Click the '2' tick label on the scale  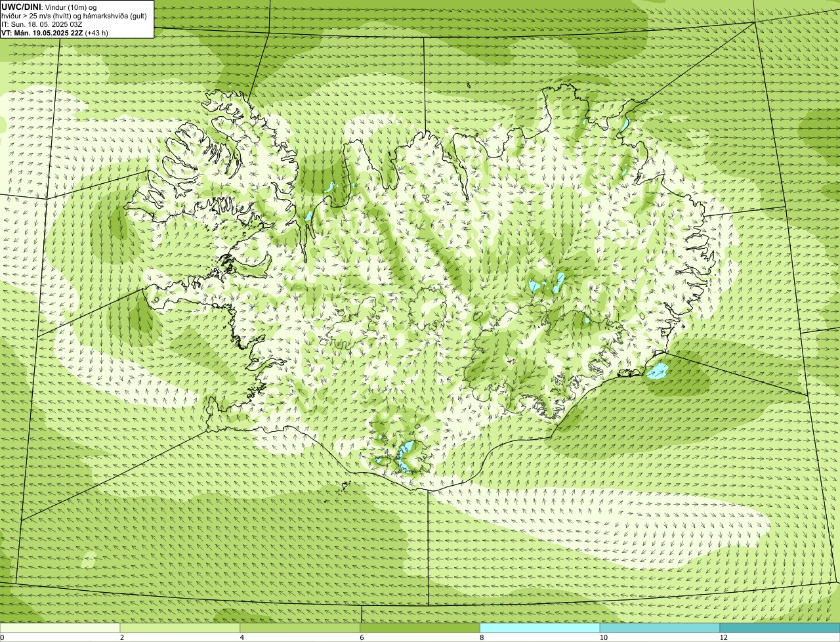tap(121, 637)
